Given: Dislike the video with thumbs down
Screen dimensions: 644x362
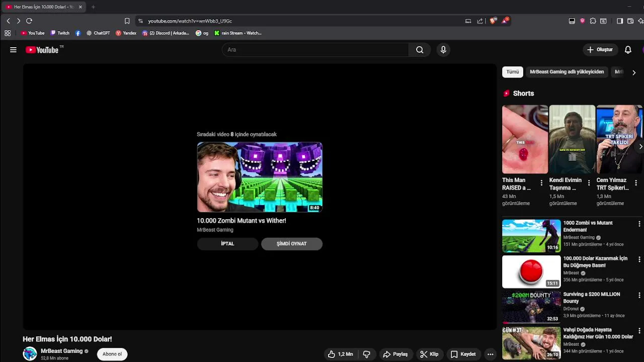Looking at the screenshot, I should tap(366, 354).
